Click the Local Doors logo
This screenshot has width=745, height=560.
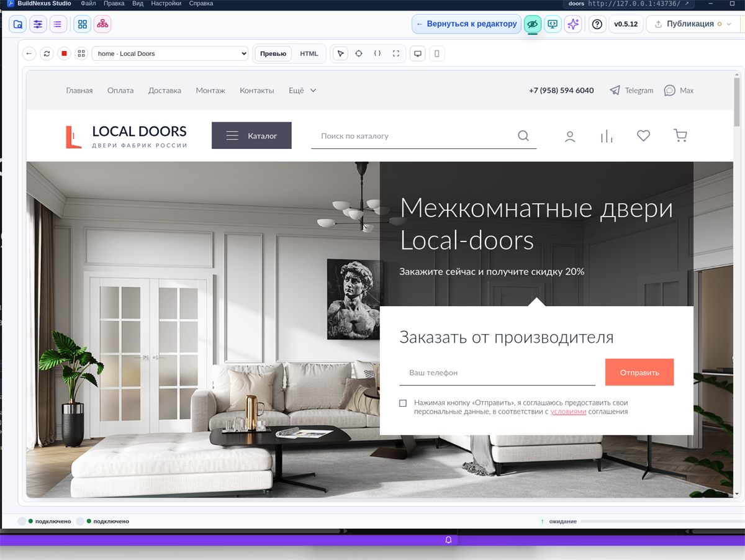click(127, 137)
